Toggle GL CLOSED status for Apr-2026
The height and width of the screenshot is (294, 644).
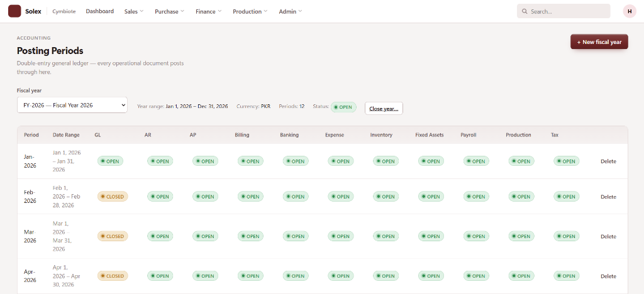[113, 276]
